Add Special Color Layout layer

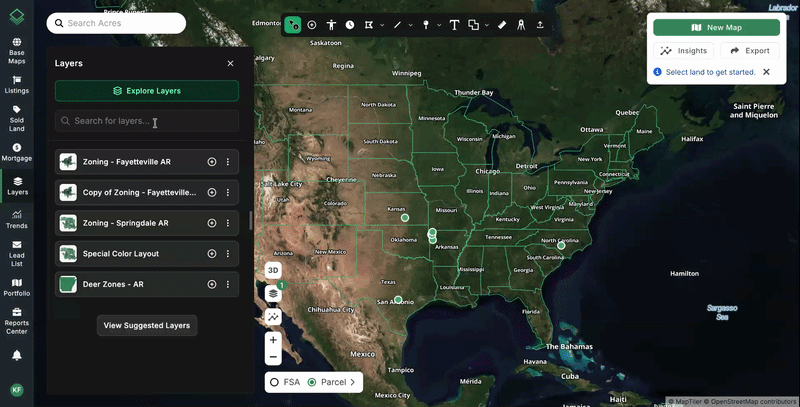click(212, 253)
